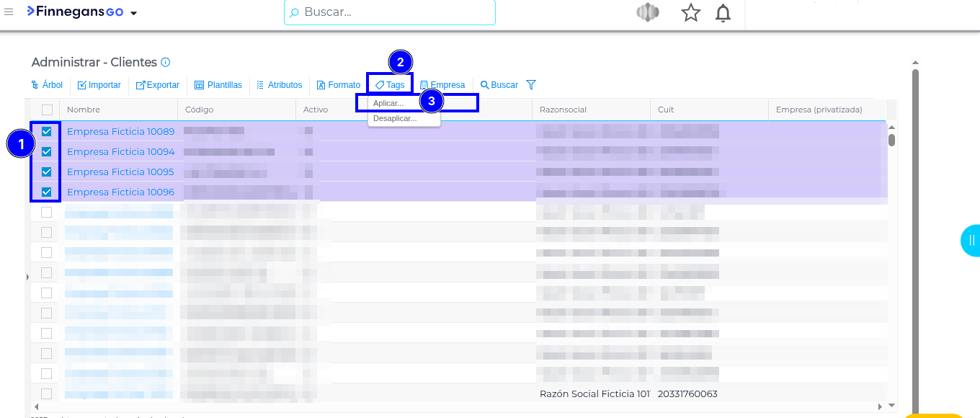Open the Tags dropdown menu
This screenshot has height=418, width=980.
pos(390,85)
